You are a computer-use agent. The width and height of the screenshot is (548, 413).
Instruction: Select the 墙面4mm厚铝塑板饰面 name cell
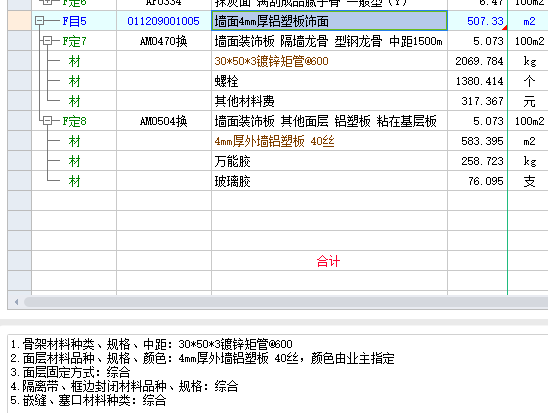click(x=329, y=21)
